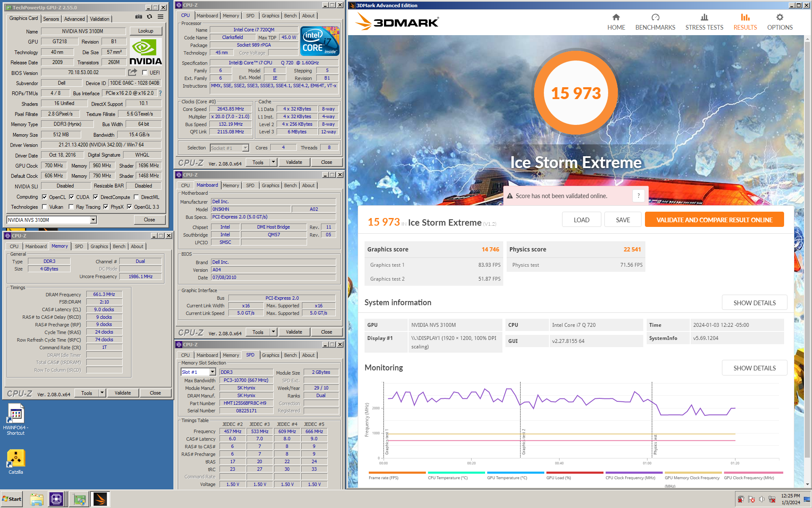Open the Slot #1 memory slot dropdown

(212, 372)
